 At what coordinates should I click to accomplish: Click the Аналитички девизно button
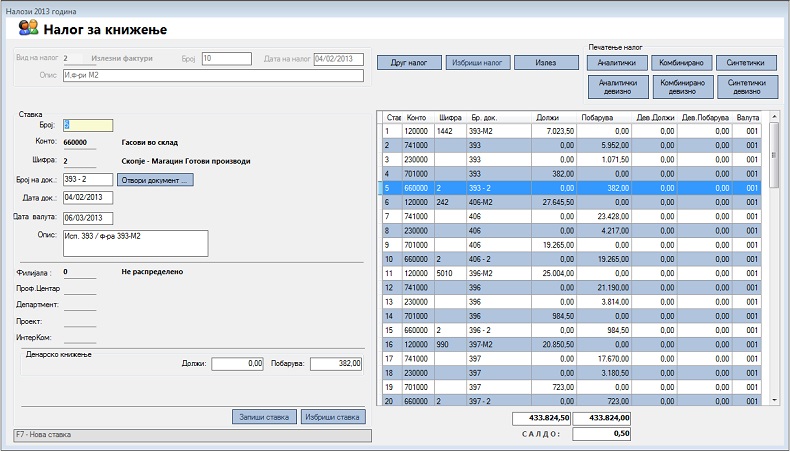point(618,87)
